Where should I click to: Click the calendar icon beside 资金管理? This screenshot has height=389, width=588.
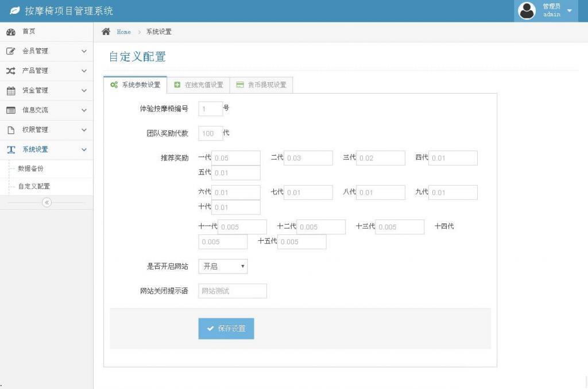pos(11,90)
